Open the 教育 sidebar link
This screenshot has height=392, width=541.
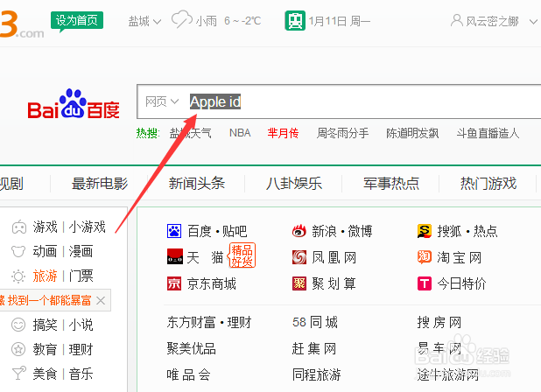tap(45, 349)
